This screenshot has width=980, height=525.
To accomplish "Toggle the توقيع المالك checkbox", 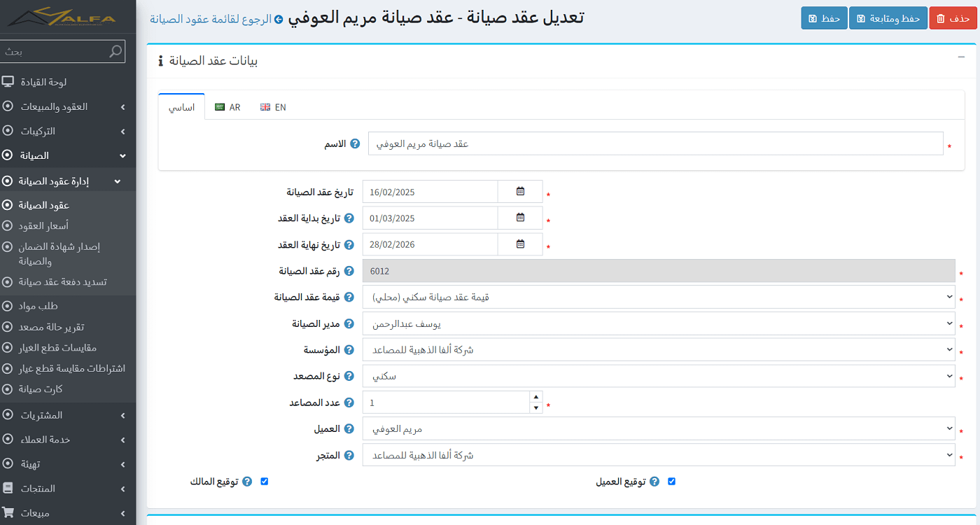I will (265, 482).
